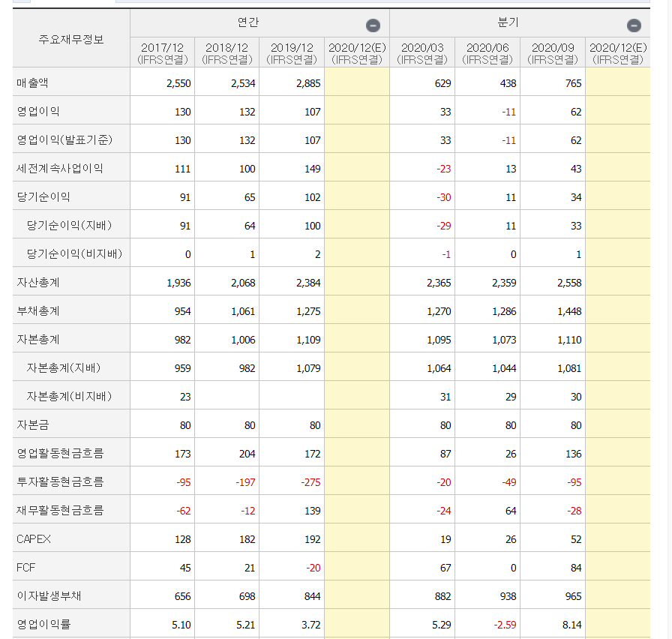672x639 pixels.
Task: Click the 149 pre-tax income value for 2019/12
Action: point(313,169)
